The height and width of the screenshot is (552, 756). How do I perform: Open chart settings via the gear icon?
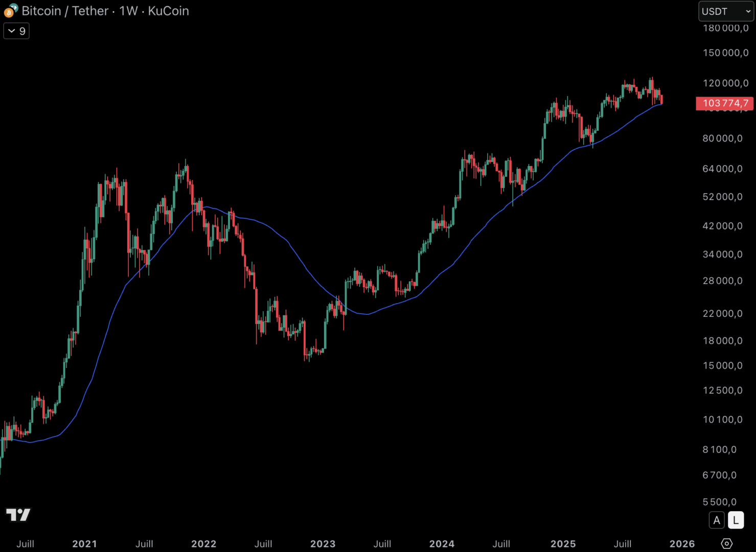coord(726,543)
